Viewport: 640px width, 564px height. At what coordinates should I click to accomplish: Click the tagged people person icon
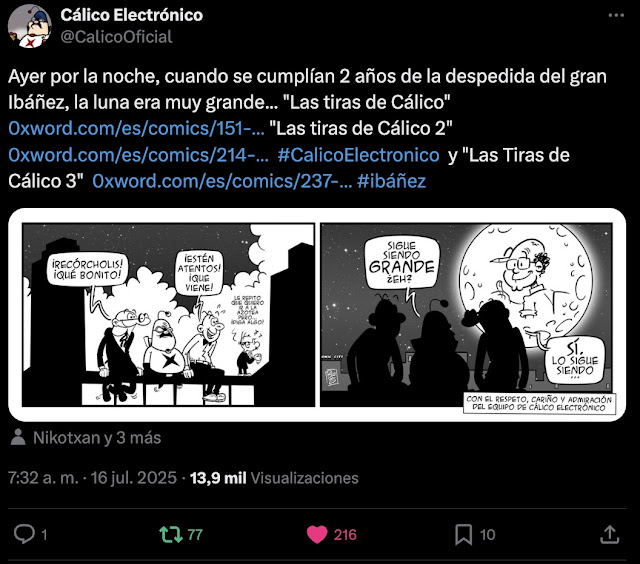tap(18, 437)
